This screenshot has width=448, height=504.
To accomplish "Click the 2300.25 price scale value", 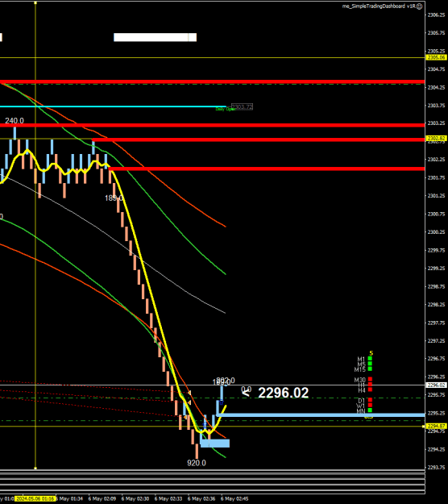I will (x=437, y=232).
